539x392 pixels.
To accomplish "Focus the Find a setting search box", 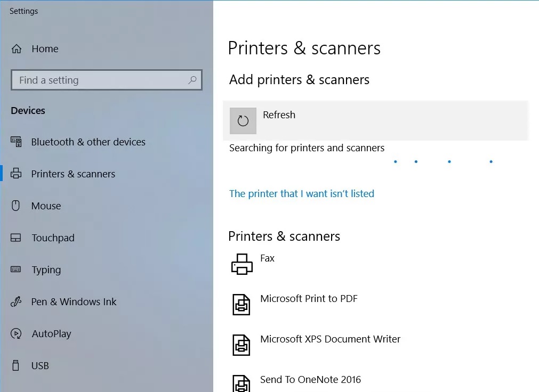I will pos(99,80).
